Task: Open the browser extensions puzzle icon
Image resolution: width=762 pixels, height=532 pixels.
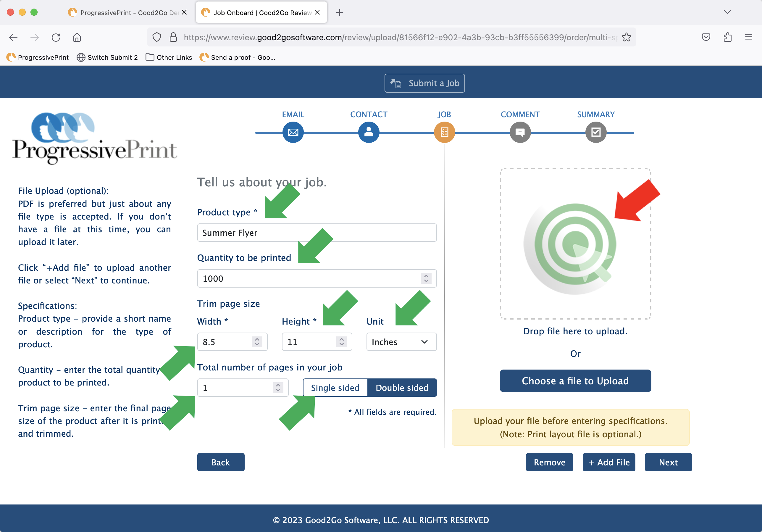Action: (727, 37)
